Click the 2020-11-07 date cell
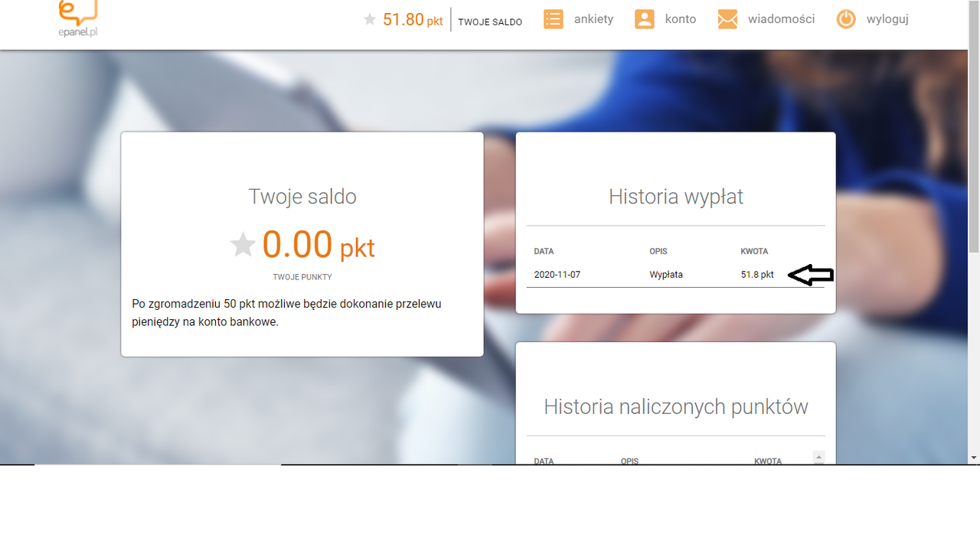Image resolution: width=980 pixels, height=551 pixels. [557, 274]
